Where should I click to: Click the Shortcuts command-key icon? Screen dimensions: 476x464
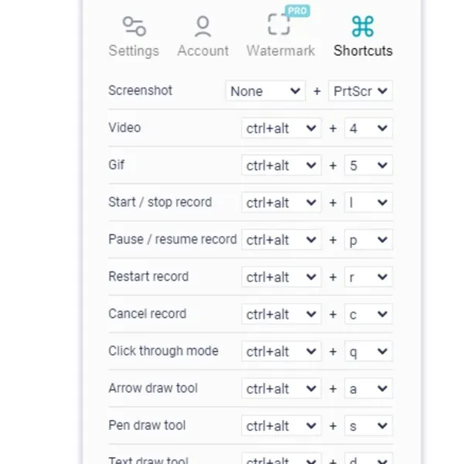(362, 26)
